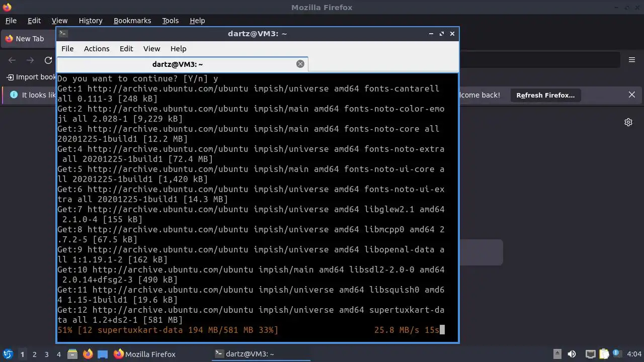
Task: Switch to workspace 1
Action: pos(22,354)
